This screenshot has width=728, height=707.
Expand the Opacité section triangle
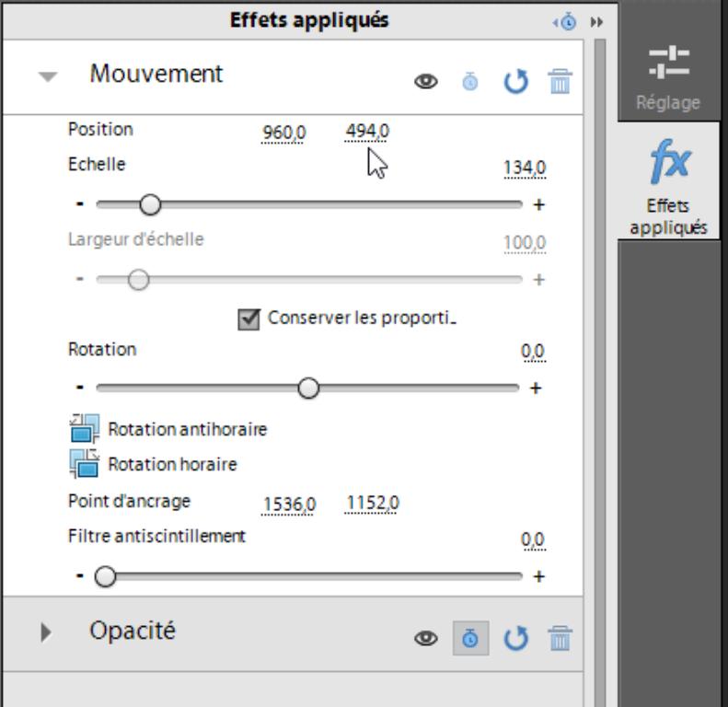point(45,632)
